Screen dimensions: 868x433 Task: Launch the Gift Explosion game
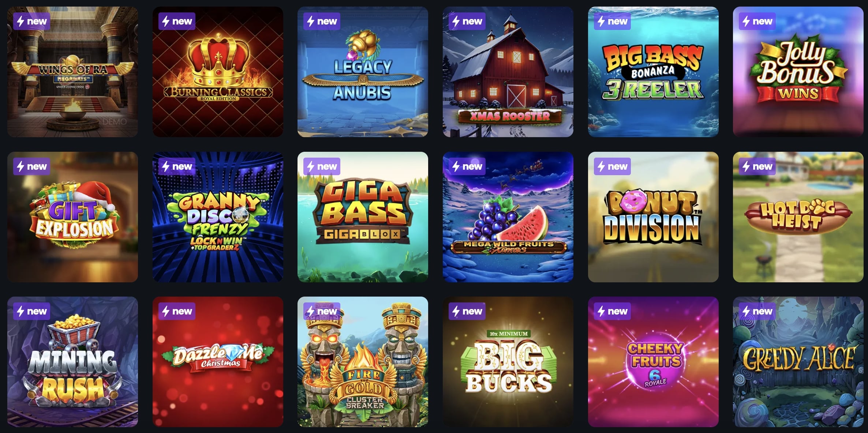[x=72, y=217]
